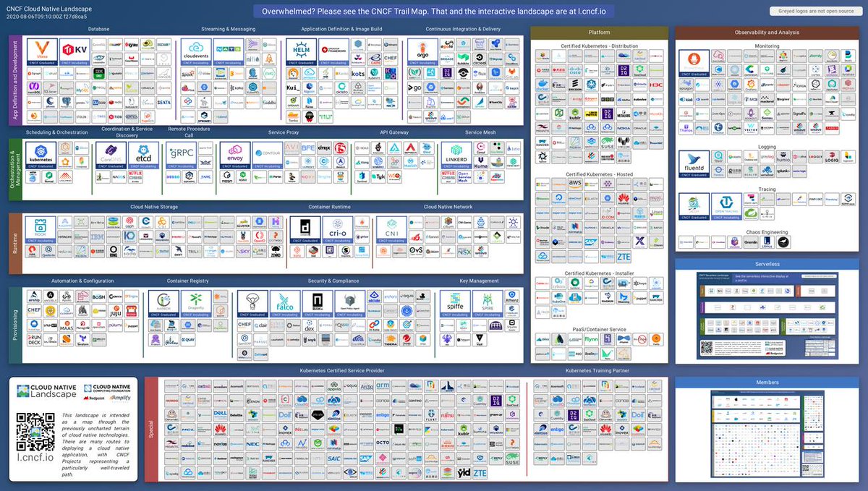
Task: Open the containerd graduated project card
Action: [306, 230]
